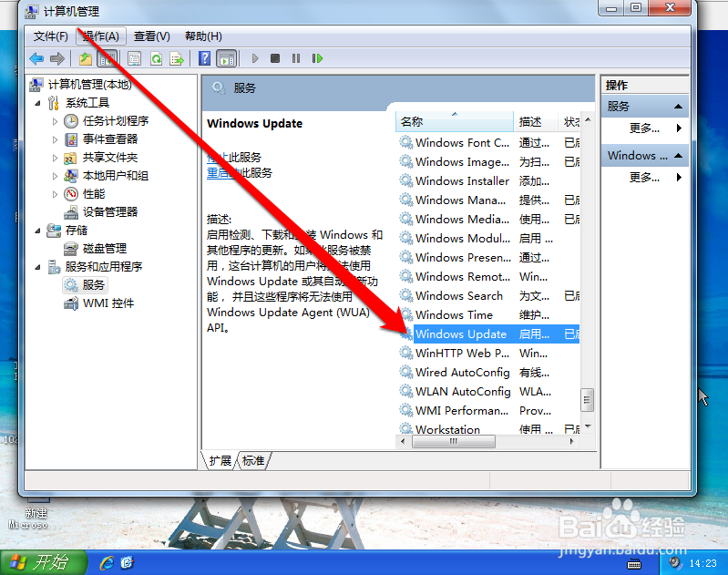The height and width of the screenshot is (575, 728).
Task: Open 设备管理器 in the tree
Action: point(110,212)
